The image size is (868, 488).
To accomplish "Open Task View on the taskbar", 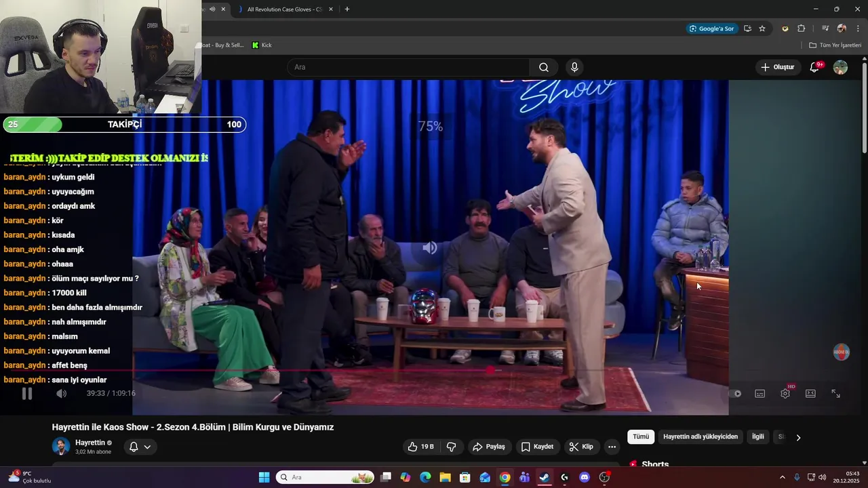I will pyautogui.click(x=386, y=477).
